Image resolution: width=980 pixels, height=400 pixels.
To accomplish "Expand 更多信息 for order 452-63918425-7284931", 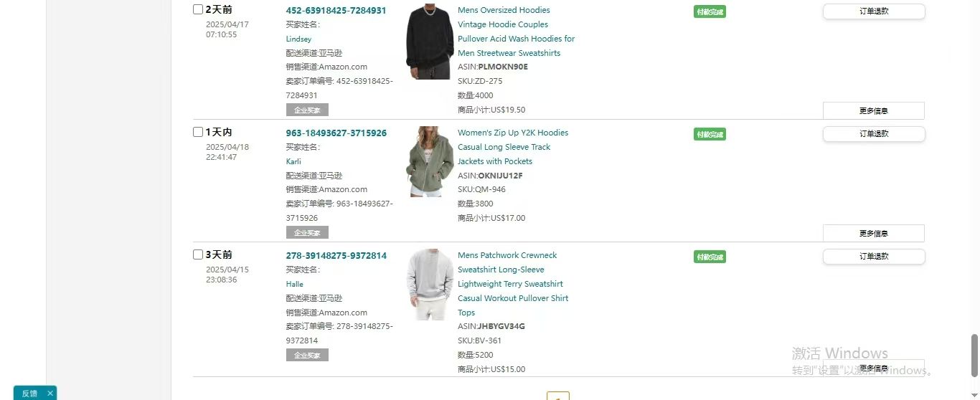I will pos(873,110).
